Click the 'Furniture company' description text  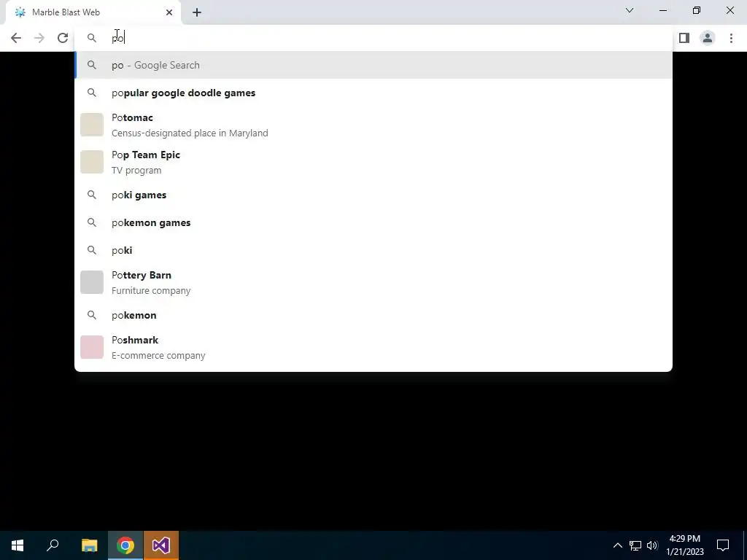(x=151, y=290)
